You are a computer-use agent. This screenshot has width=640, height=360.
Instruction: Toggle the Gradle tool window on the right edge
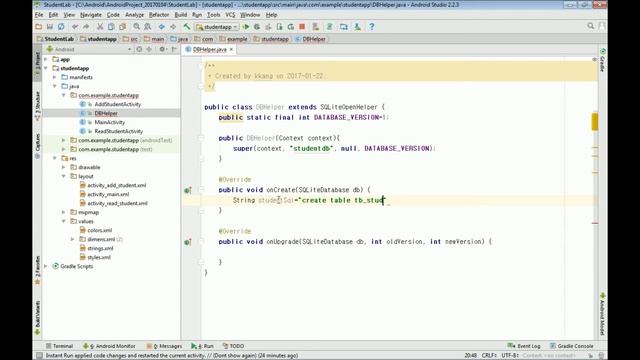(x=602, y=60)
